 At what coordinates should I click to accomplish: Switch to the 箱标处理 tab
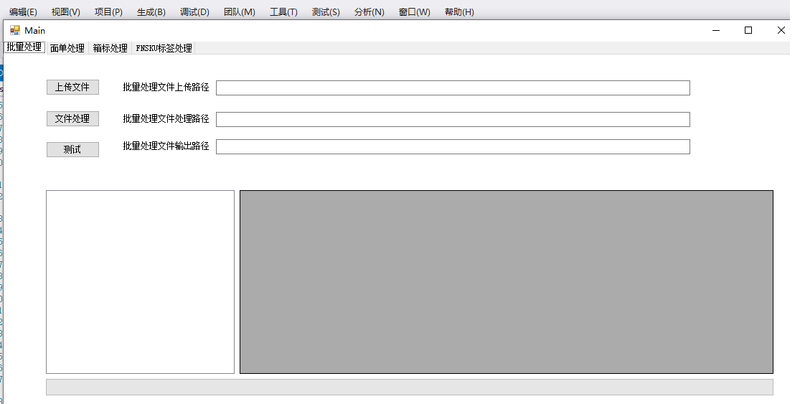110,48
